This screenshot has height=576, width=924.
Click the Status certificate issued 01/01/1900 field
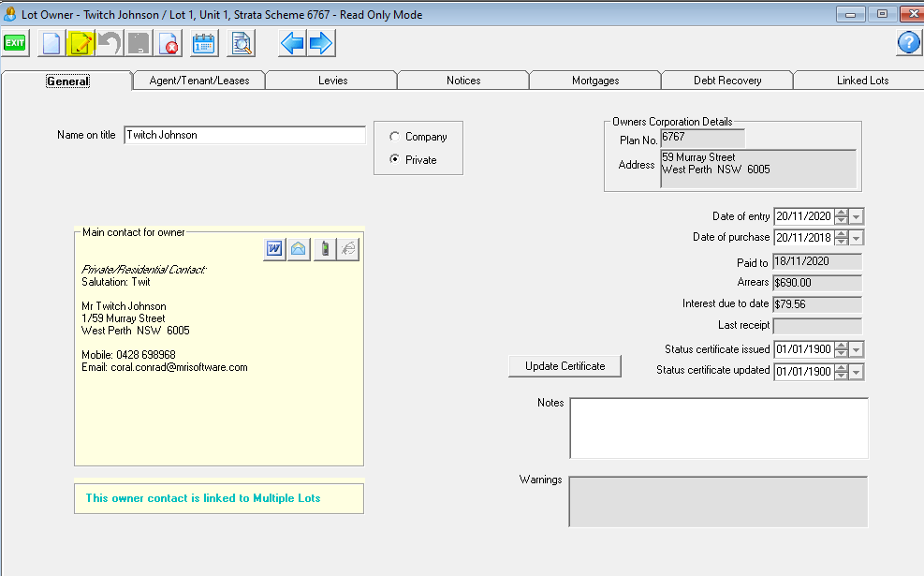[x=804, y=349]
